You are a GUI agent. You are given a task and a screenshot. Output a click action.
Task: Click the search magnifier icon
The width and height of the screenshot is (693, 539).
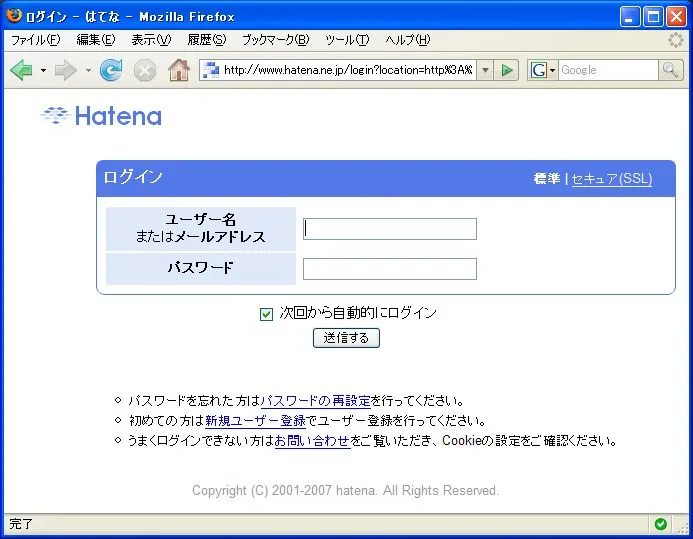pyautogui.click(x=670, y=70)
